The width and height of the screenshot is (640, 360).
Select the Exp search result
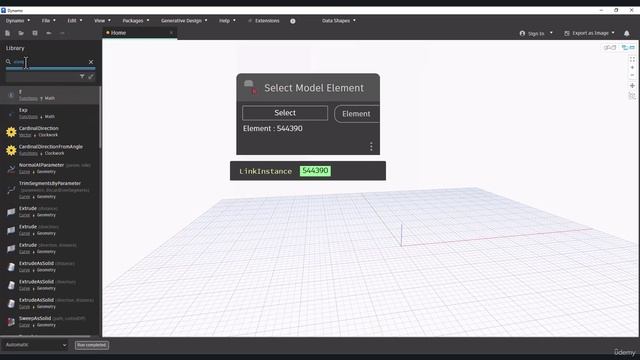(50, 113)
